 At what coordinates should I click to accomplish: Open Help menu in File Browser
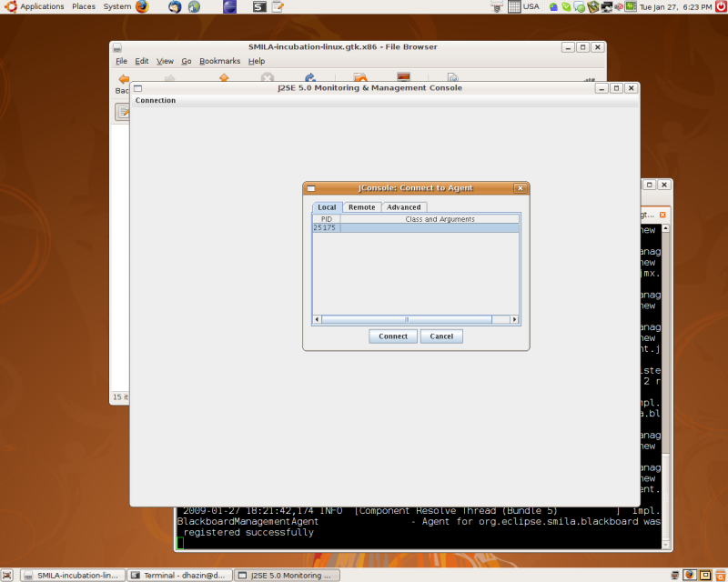pyautogui.click(x=257, y=61)
